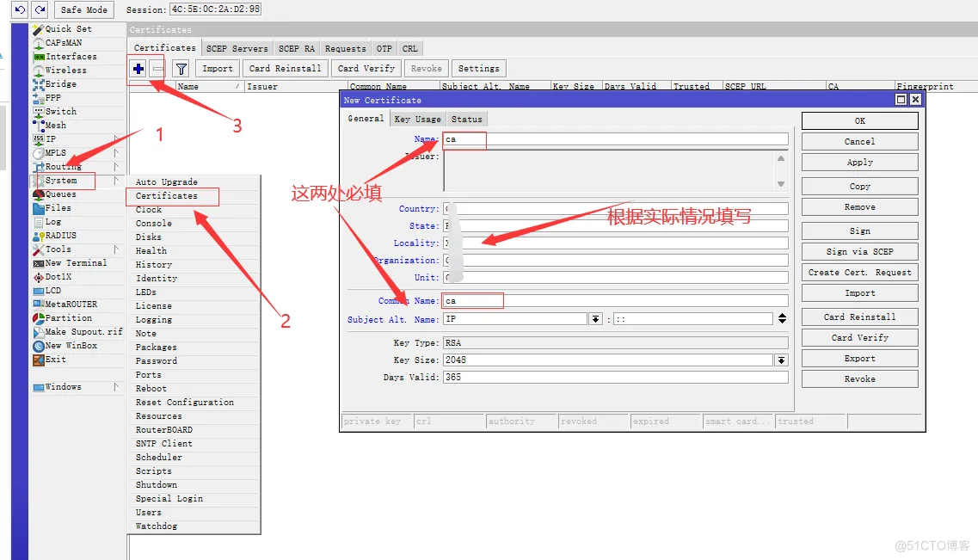
Task: Open Files in the left sidebar
Action: (58, 208)
